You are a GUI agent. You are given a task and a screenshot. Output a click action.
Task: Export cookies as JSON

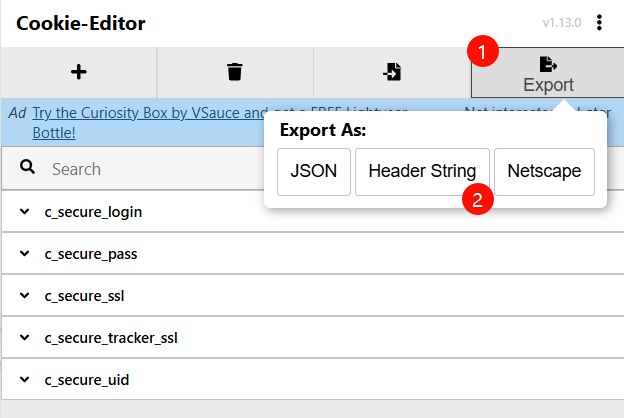click(x=314, y=171)
